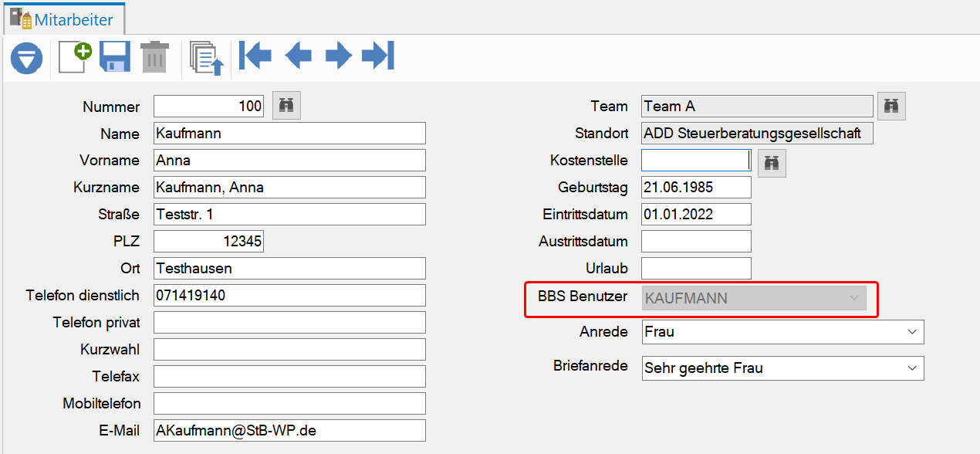The width and height of the screenshot is (980, 454).
Task: Jump to the first record
Action: click(255, 56)
